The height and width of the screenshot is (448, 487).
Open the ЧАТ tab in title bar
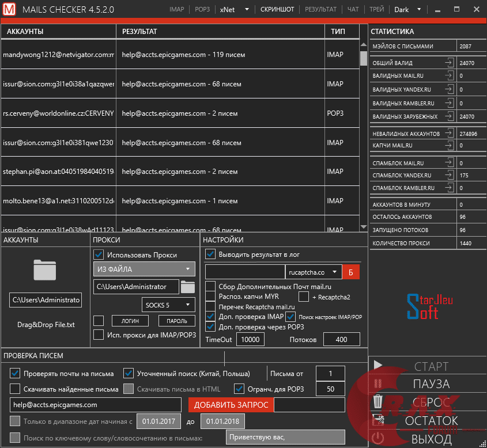click(x=353, y=10)
